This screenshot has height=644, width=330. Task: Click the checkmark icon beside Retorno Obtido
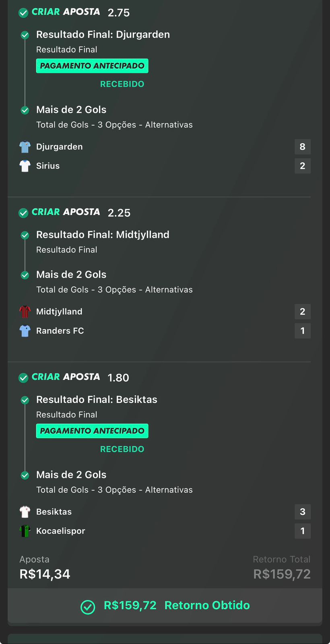[88, 607]
